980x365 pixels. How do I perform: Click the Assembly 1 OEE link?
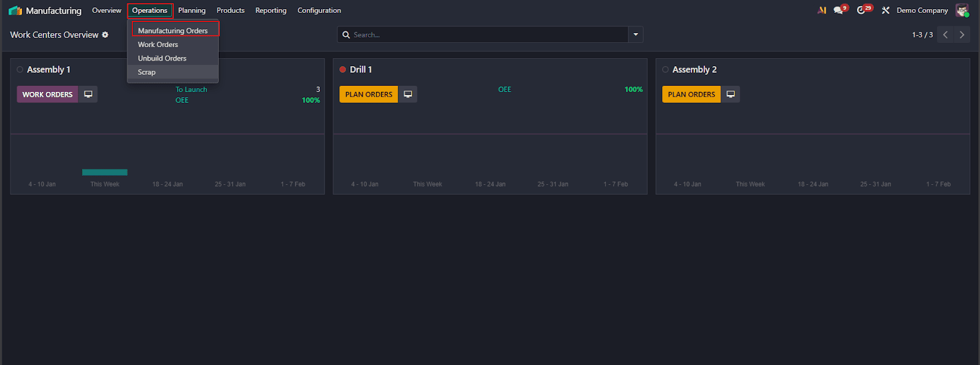click(182, 100)
